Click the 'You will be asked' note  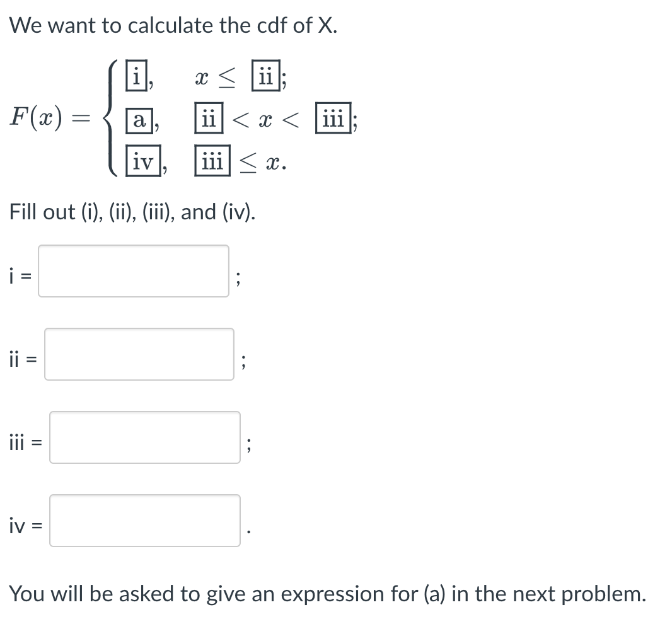328,594
